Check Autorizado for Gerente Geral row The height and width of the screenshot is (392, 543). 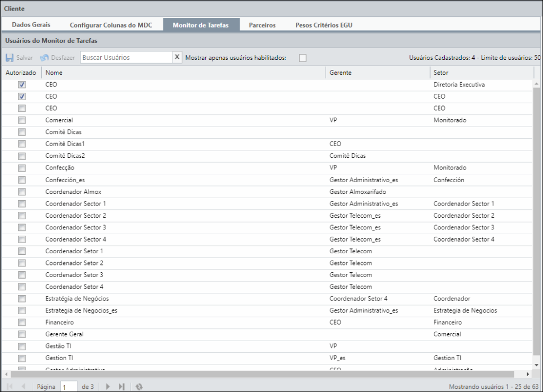pos(22,334)
